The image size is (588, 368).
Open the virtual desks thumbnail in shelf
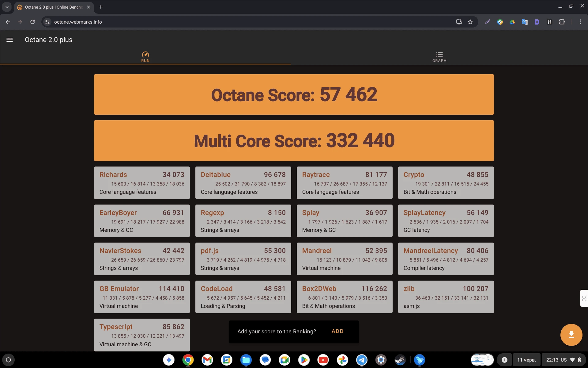click(482, 360)
